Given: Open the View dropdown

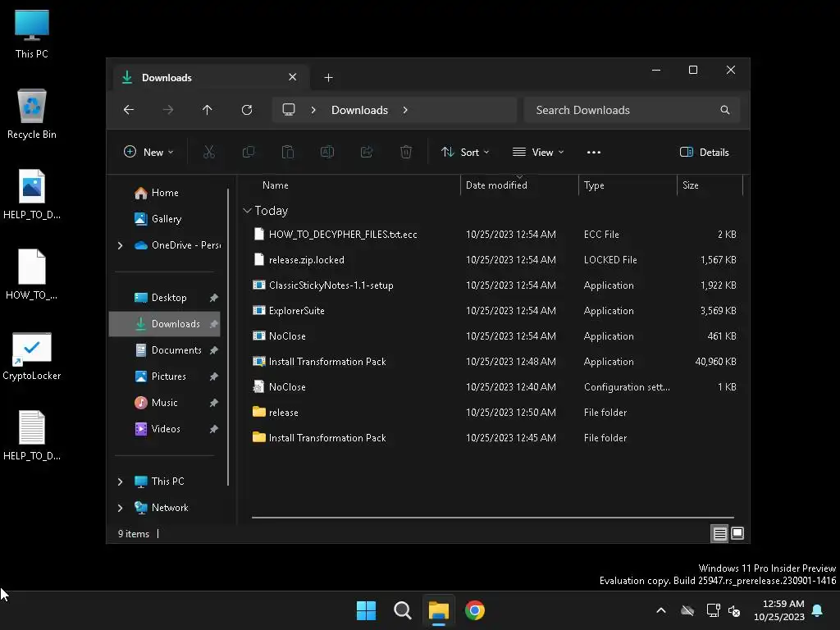Looking at the screenshot, I should (x=538, y=152).
